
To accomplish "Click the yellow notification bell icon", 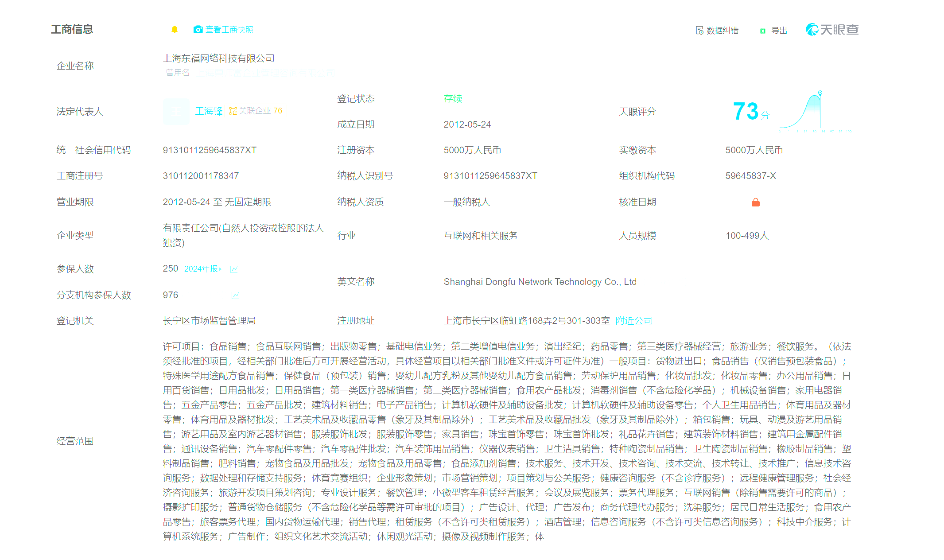I will pyautogui.click(x=175, y=30).
